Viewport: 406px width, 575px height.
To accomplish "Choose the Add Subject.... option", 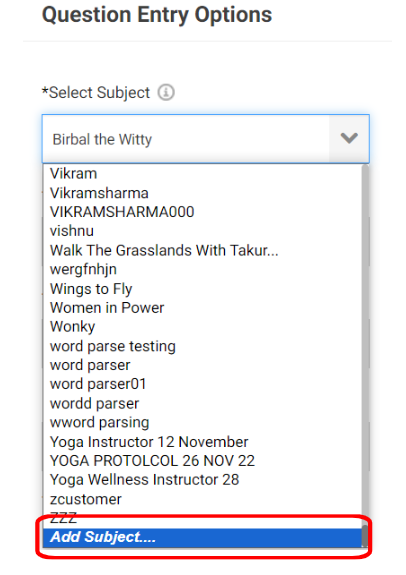I will (202, 537).
